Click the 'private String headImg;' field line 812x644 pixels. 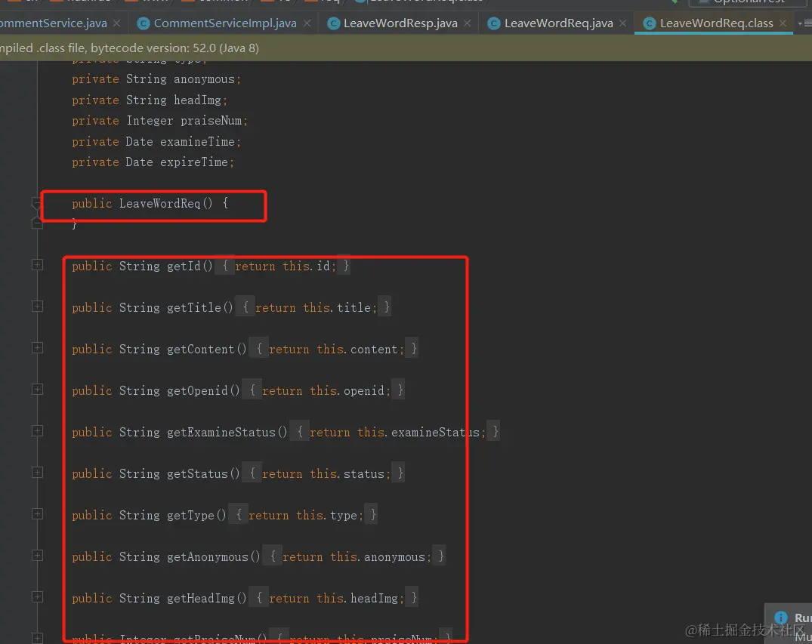[150, 100]
